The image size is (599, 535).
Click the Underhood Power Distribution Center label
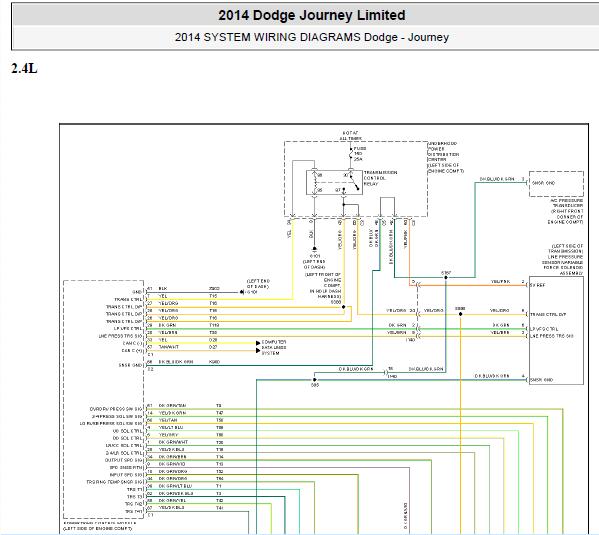(445, 157)
